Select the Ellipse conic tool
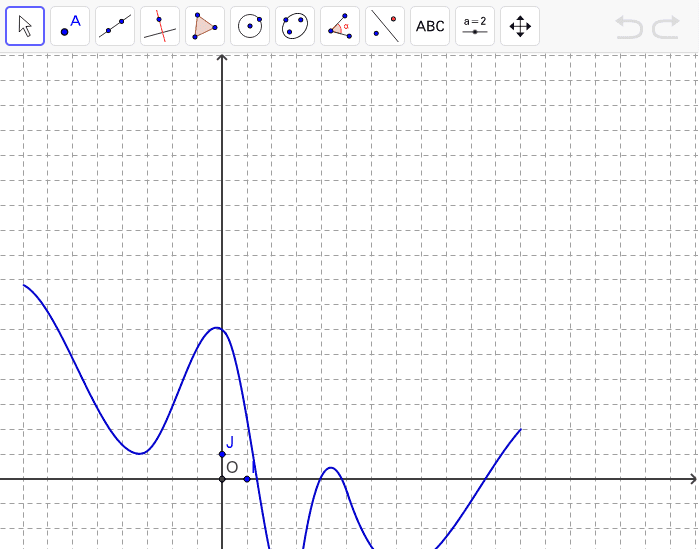The image size is (700, 551). click(x=295, y=26)
